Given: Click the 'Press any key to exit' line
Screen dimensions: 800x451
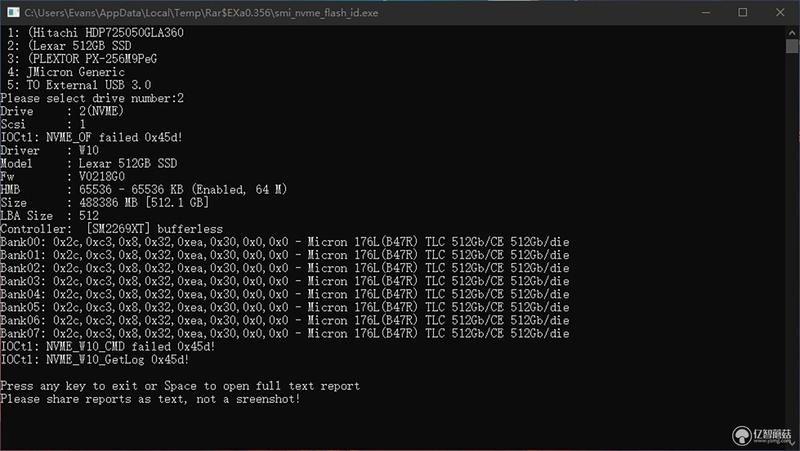Looking at the screenshot, I should (180, 386).
